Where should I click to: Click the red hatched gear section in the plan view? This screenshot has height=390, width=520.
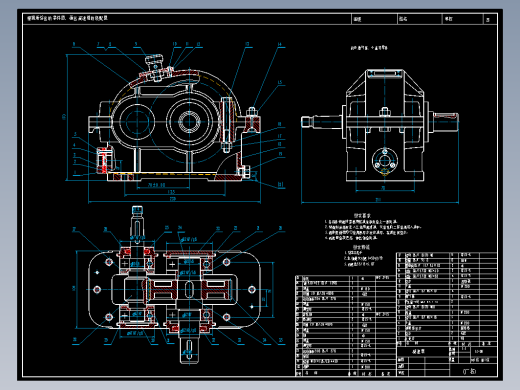tap(189, 289)
